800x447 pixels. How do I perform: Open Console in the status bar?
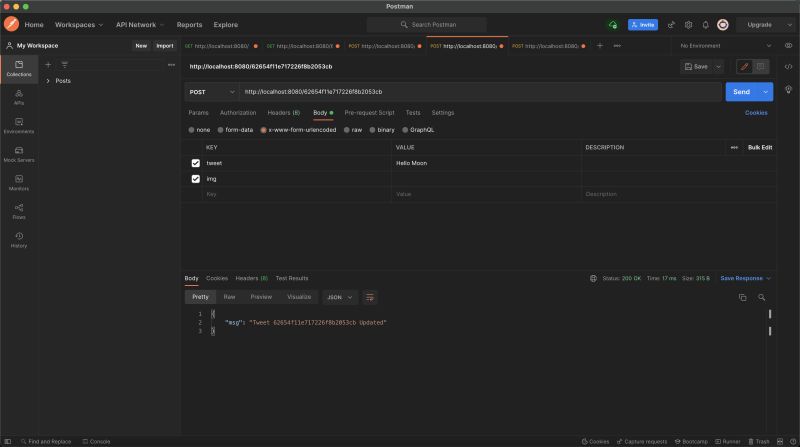[x=96, y=442]
